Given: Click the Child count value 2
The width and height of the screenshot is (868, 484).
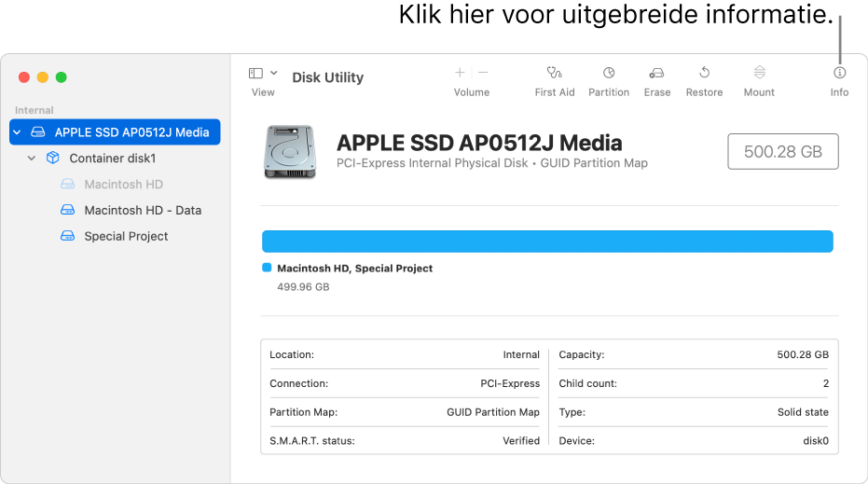Looking at the screenshot, I should click(x=826, y=383).
